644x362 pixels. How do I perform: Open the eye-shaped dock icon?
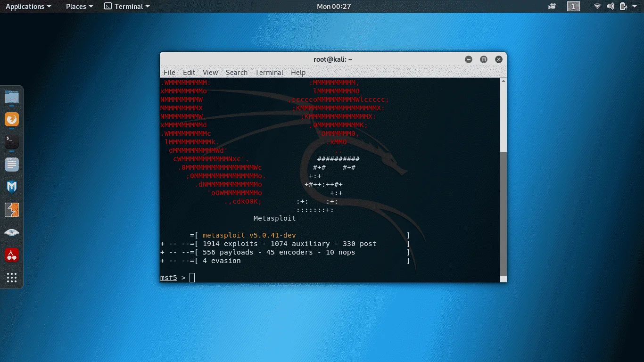pyautogui.click(x=12, y=232)
